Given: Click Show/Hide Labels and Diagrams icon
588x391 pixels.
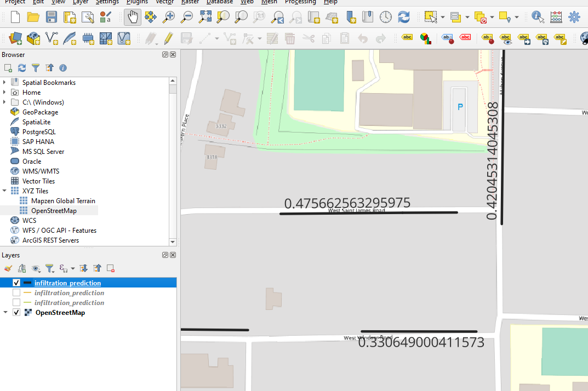Looking at the screenshot, I should pos(505,38).
